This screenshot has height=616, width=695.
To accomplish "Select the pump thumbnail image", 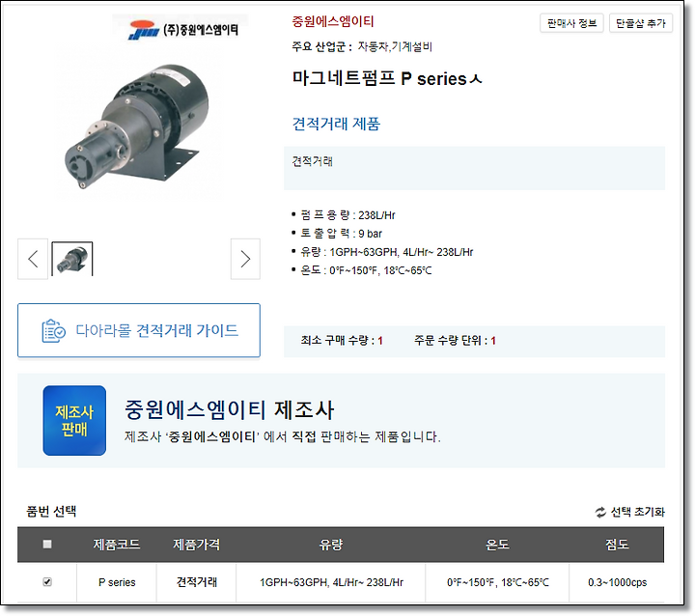I will click(x=72, y=259).
